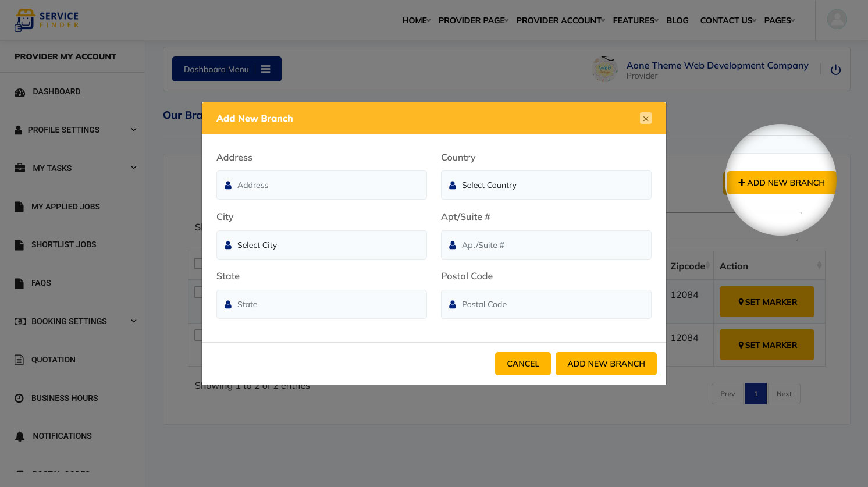Click the Quotation document icon
The width and height of the screenshot is (868, 487).
[19, 360]
